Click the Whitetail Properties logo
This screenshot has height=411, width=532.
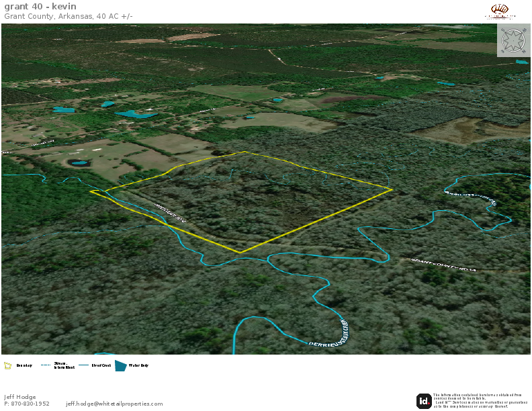click(x=500, y=11)
